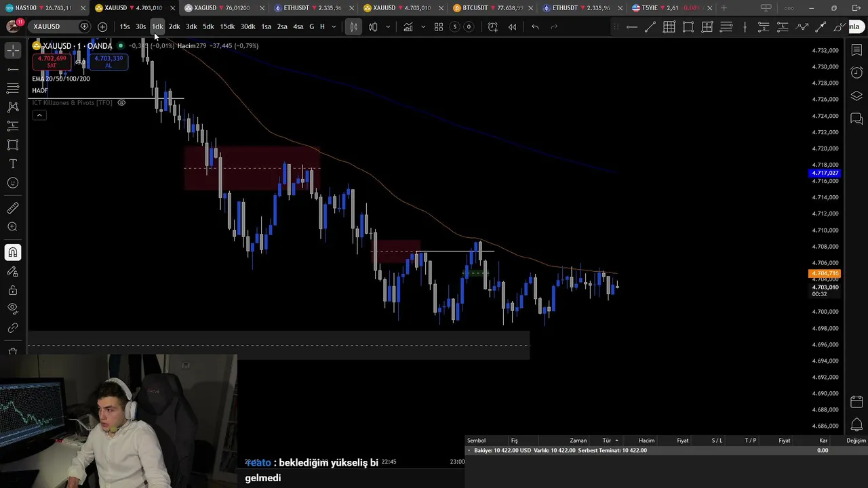The image size is (868, 488).
Task: Select the 5dk timeframe
Action: coord(208,26)
